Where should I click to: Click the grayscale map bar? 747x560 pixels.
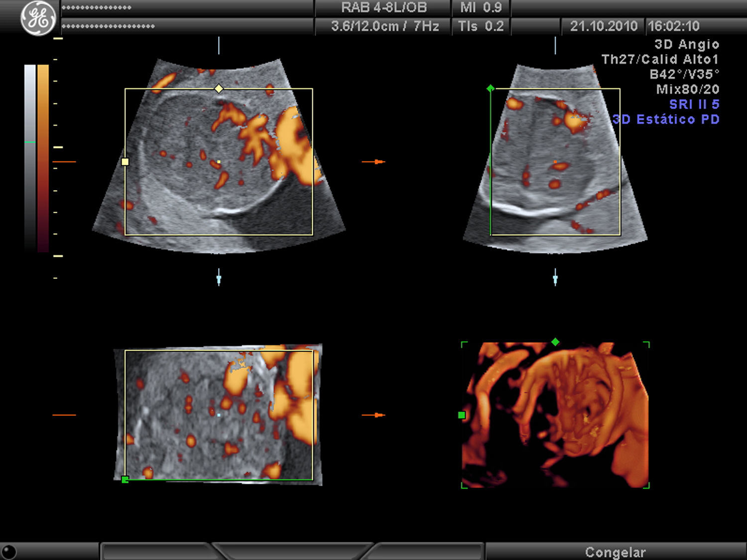click(x=30, y=157)
